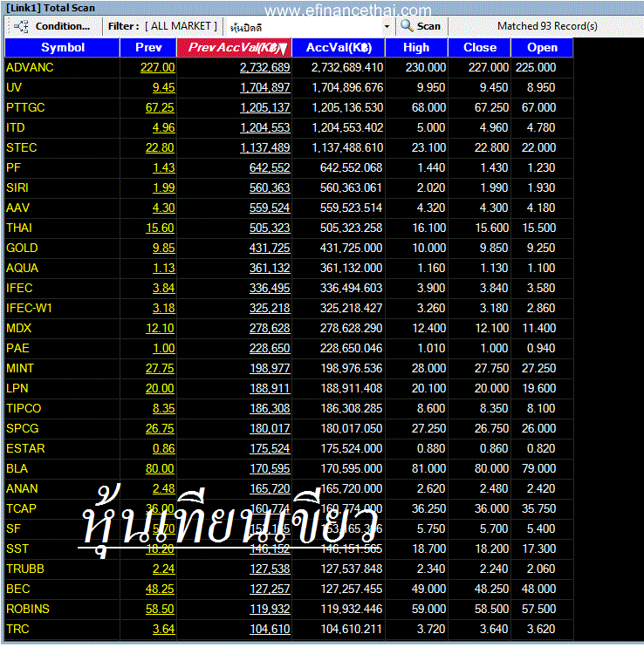This screenshot has width=644, height=661.
Task: Sort by the Prev column header
Action: point(148,48)
